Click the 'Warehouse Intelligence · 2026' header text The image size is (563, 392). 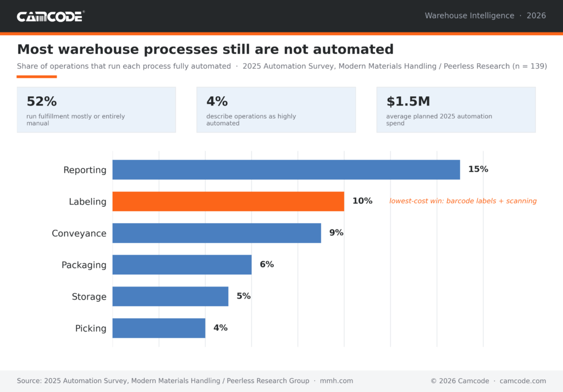[x=485, y=16]
